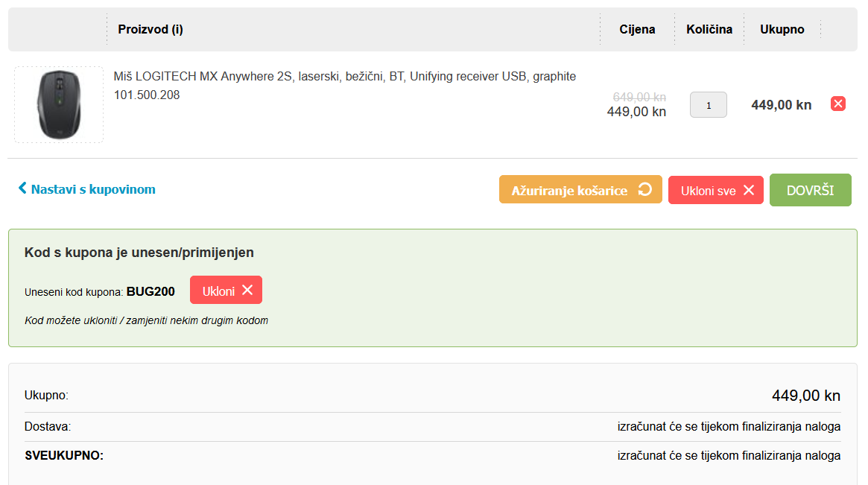This screenshot has height=485, width=868.
Task: Click the Ažuriranje košarice button
Action: (580, 190)
